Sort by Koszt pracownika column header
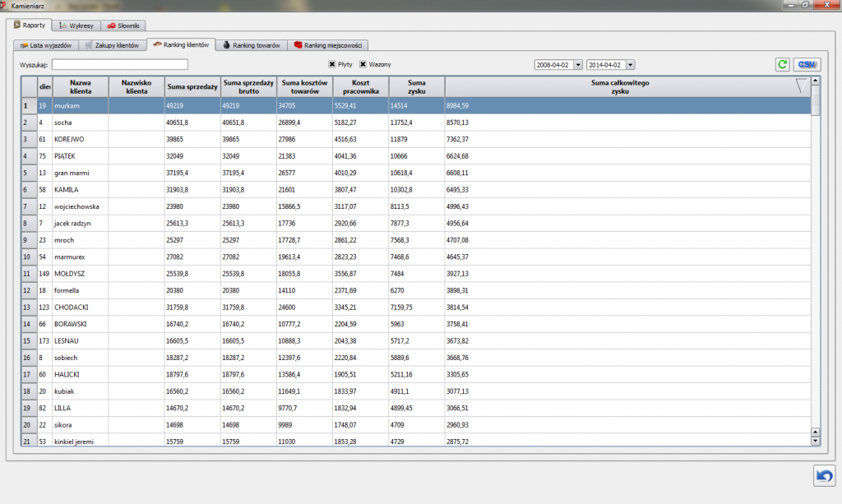842x504 pixels. pos(361,87)
